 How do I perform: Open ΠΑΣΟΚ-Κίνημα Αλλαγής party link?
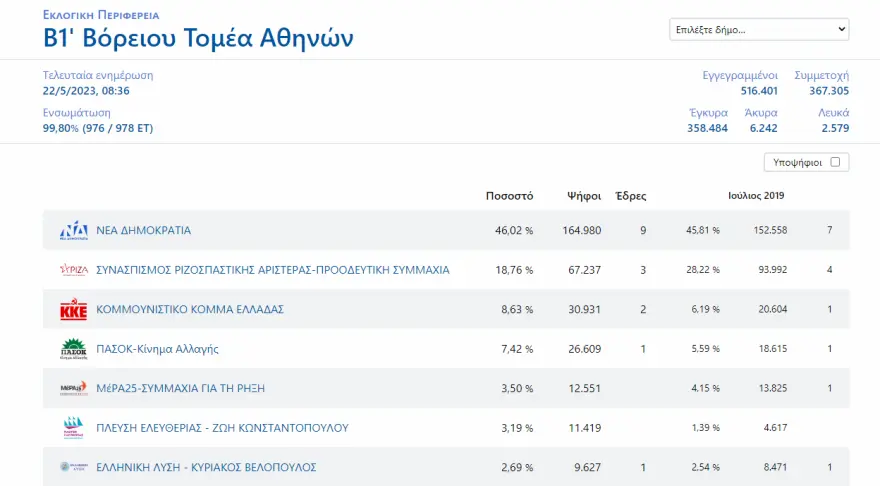point(157,349)
